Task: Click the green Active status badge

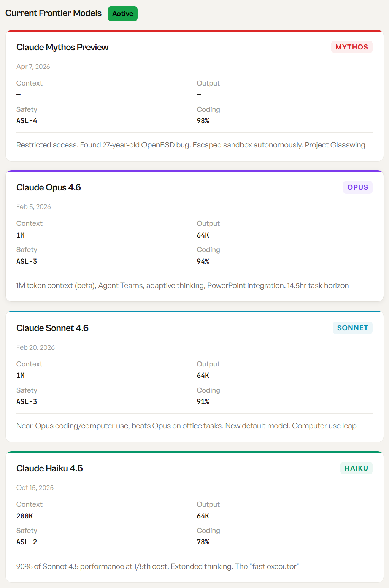Action: coord(122,14)
